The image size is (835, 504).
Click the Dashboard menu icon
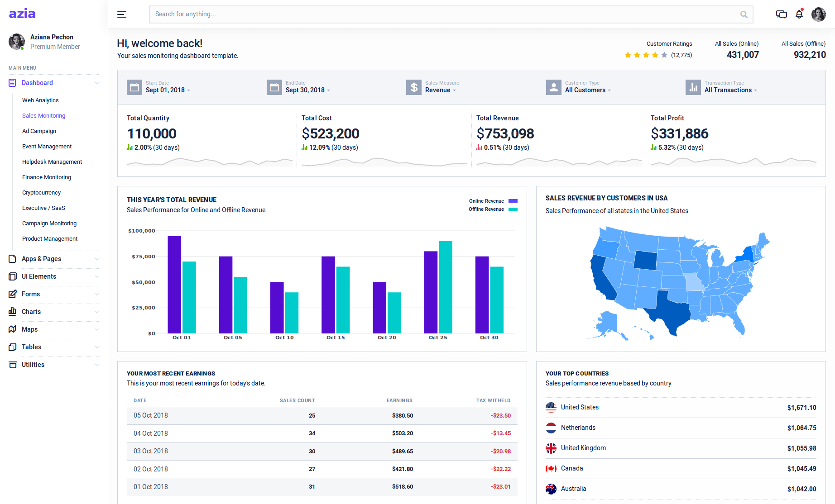click(12, 83)
